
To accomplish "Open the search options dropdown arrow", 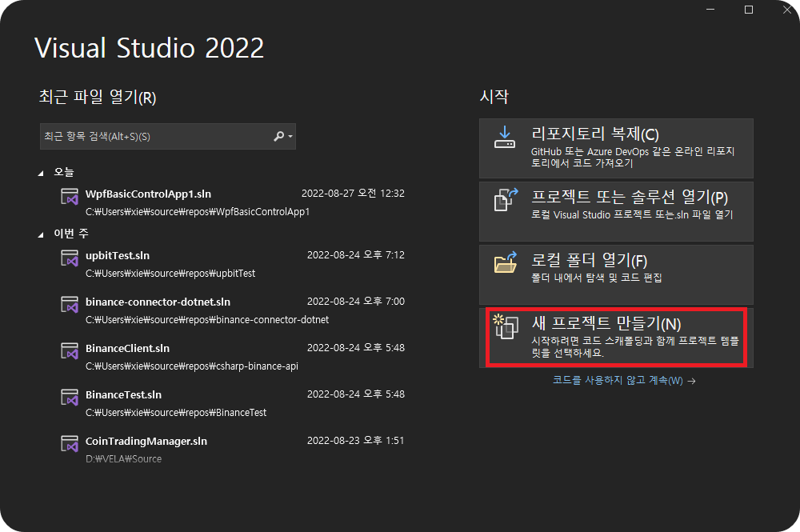I will pos(290,137).
